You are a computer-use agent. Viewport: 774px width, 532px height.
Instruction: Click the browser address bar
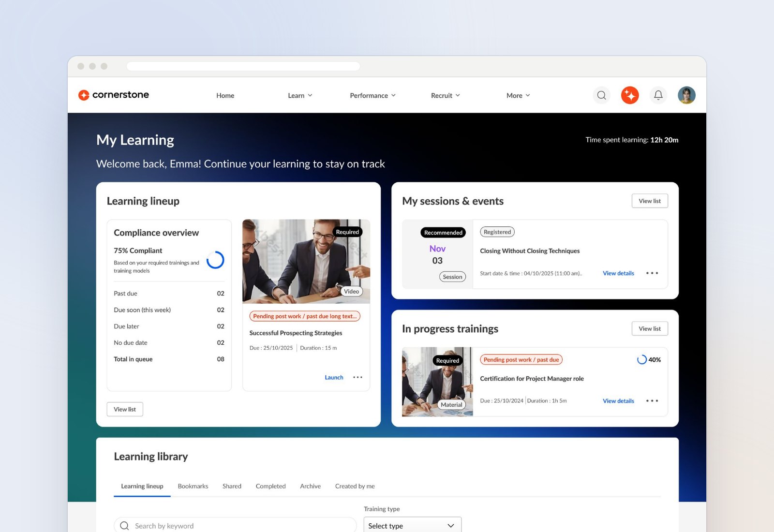point(243,66)
